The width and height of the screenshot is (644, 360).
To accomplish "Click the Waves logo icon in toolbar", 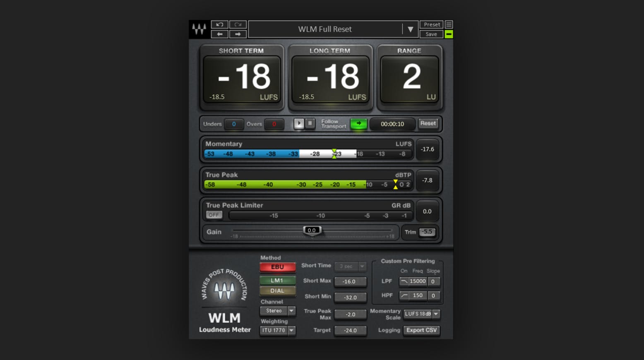I will coord(199,29).
